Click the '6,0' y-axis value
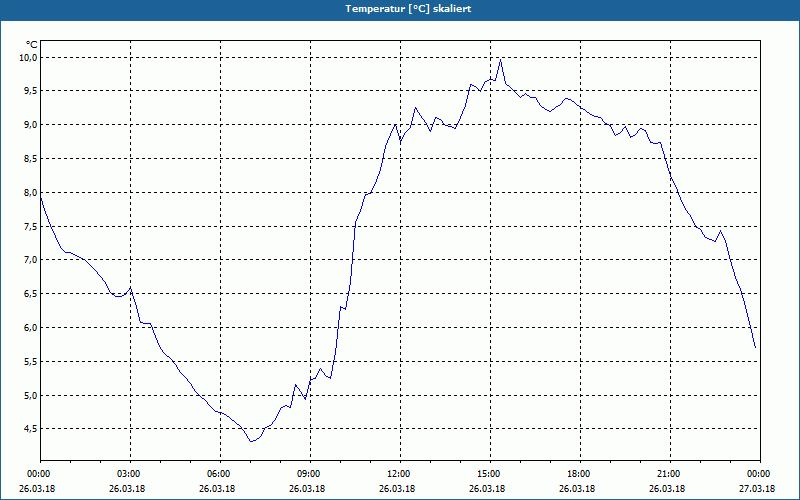800x500 pixels. coord(31,328)
